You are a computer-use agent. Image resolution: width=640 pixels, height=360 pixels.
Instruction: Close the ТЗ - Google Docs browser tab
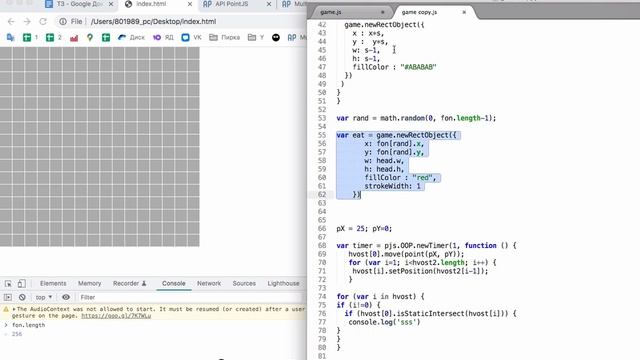[x=111, y=4]
